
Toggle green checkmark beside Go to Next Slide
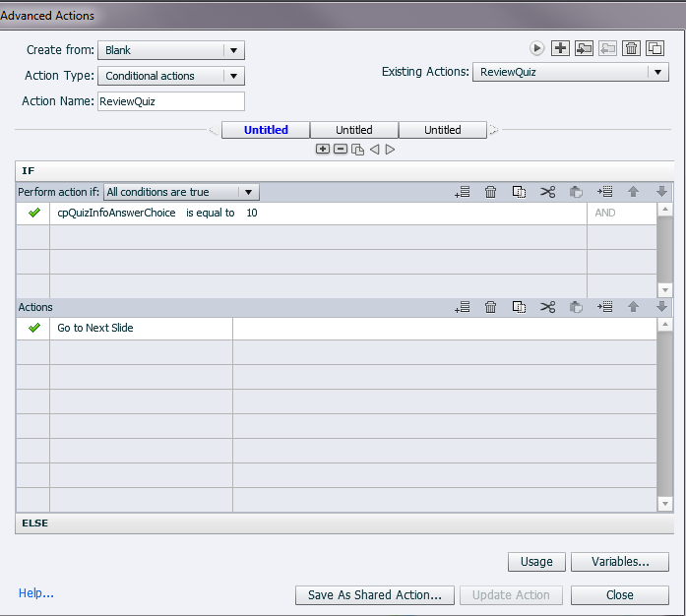click(x=34, y=328)
